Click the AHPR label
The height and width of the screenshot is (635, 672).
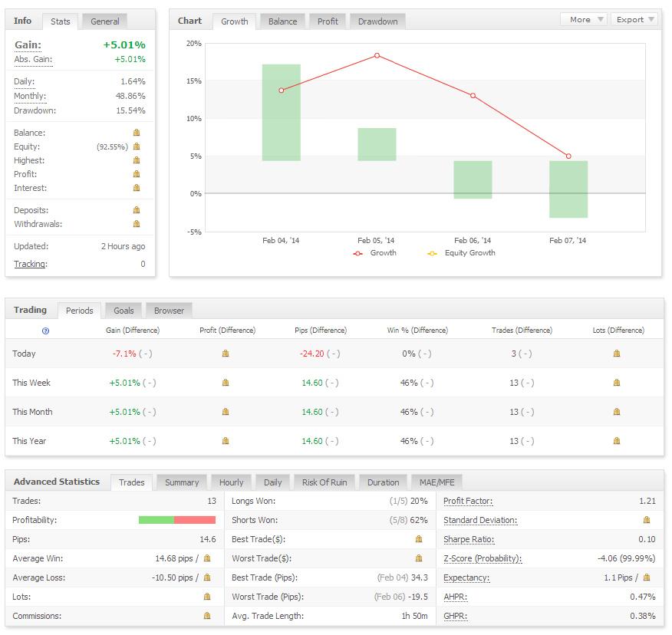click(456, 597)
